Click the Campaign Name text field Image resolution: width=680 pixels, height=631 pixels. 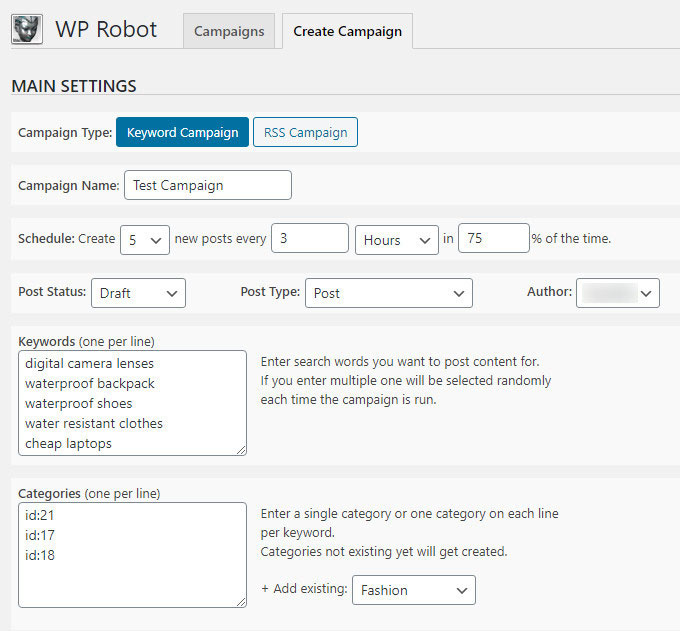tap(208, 185)
